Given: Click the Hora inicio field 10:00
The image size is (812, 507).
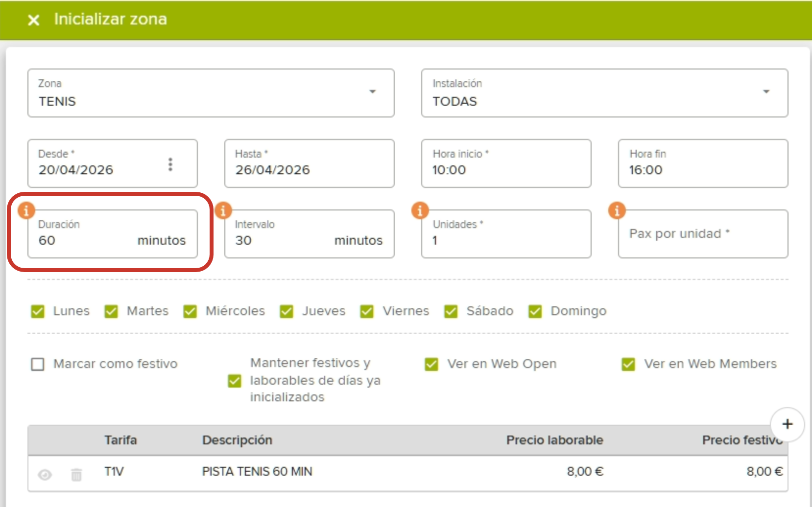Looking at the screenshot, I should 506,163.
